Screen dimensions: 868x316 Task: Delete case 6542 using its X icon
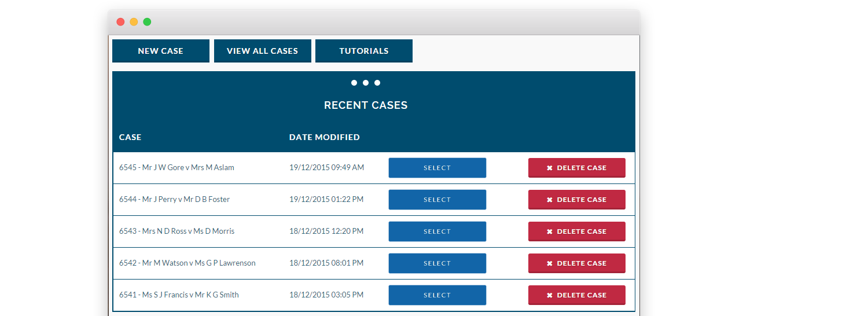coord(550,263)
